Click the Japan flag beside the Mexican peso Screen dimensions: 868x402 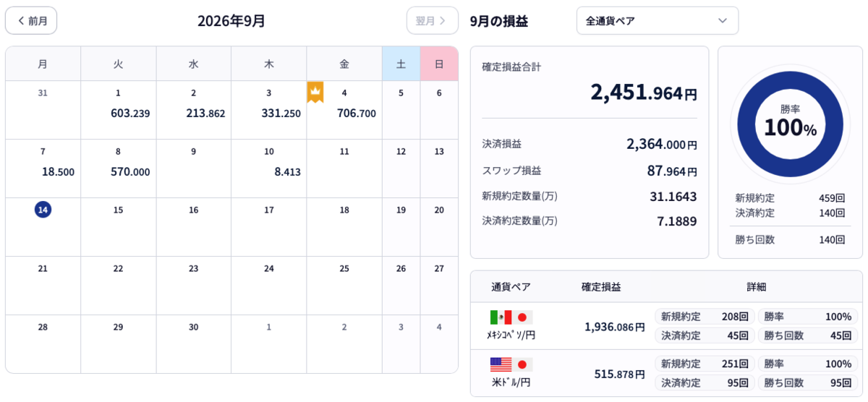click(522, 317)
